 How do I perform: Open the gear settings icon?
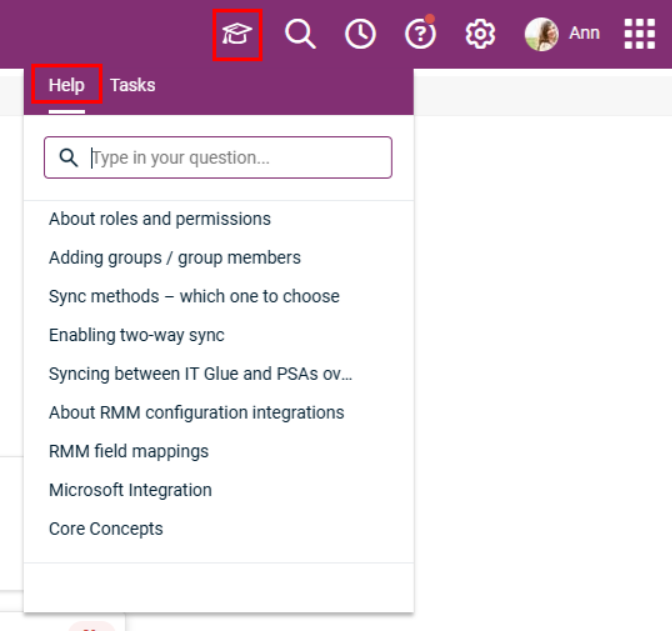480,34
